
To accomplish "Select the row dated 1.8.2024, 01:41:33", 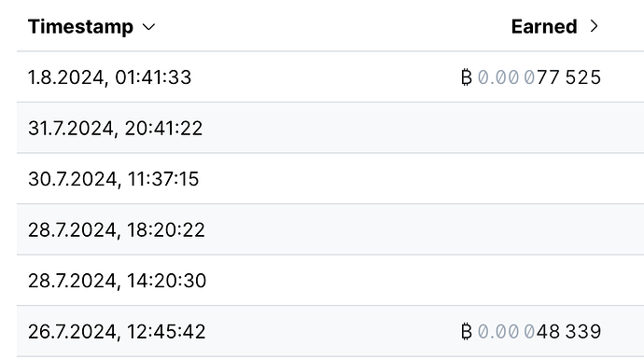I will (330, 77).
